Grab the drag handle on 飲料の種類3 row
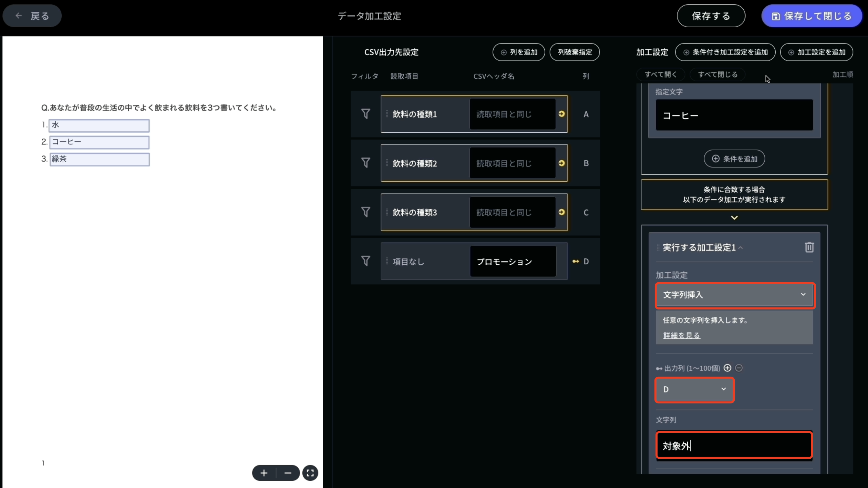Viewport: 868px width, 488px height. coord(386,212)
